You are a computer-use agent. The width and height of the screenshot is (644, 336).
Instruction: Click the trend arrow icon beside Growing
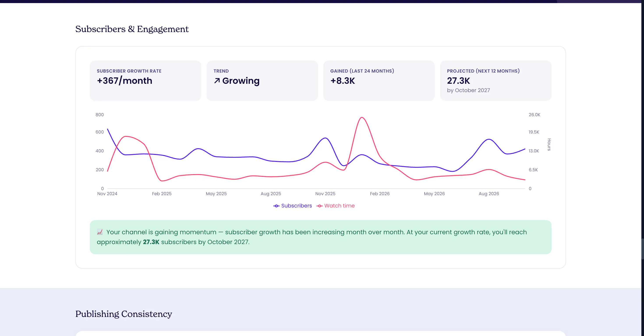tap(217, 81)
